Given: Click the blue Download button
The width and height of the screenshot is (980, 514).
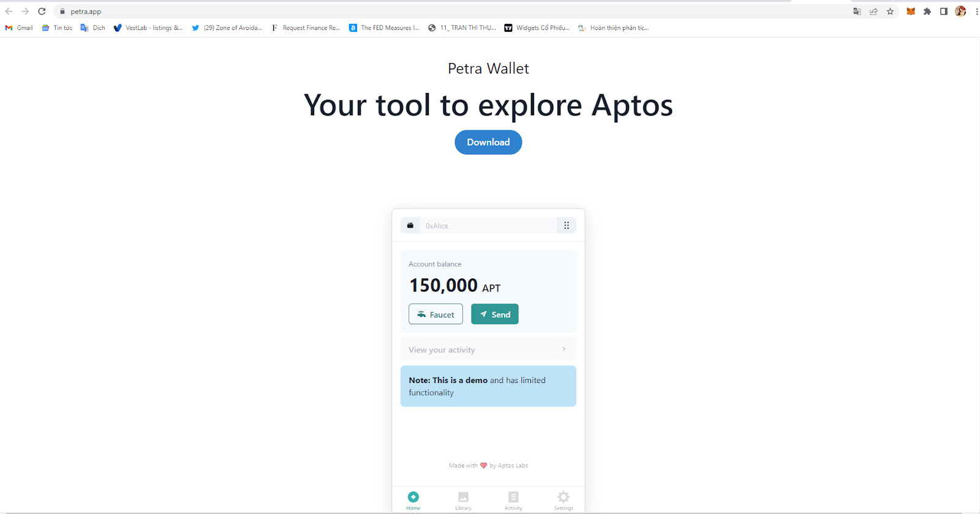Looking at the screenshot, I should click(x=488, y=142).
